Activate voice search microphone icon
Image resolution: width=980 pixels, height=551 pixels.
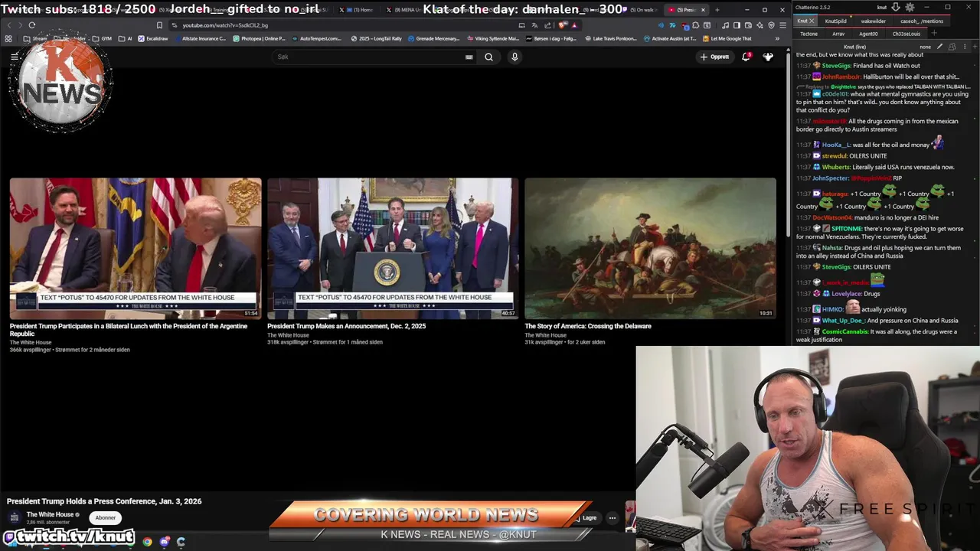point(514,57)
